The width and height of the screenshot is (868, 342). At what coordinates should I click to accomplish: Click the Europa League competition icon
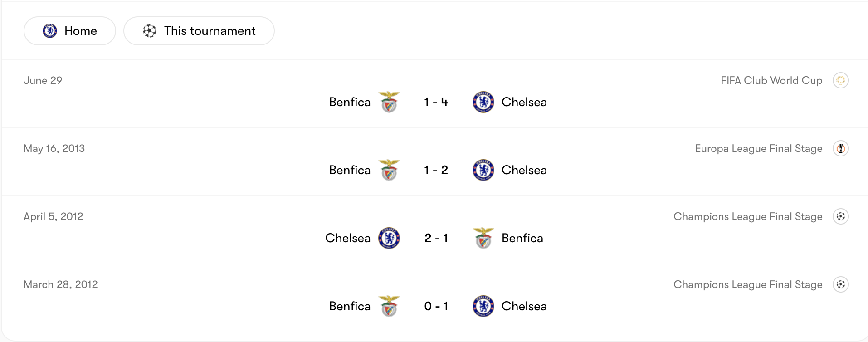tap(840, 148)
